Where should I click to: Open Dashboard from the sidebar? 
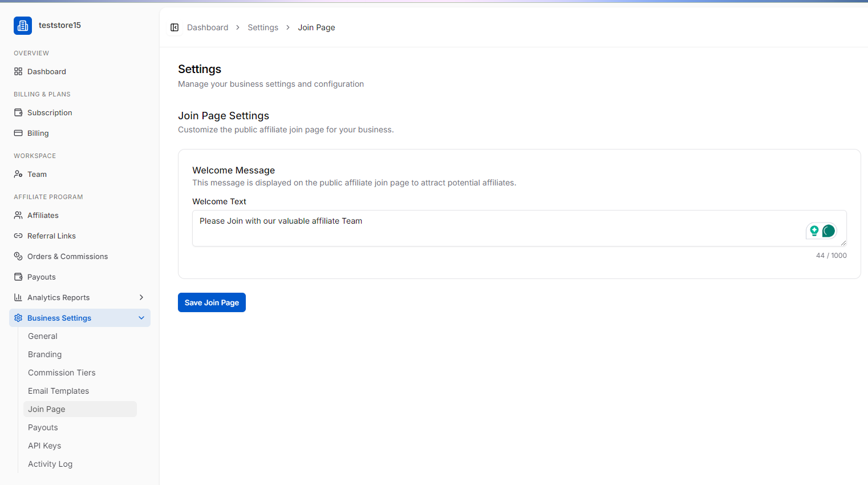tap(80, 71)
